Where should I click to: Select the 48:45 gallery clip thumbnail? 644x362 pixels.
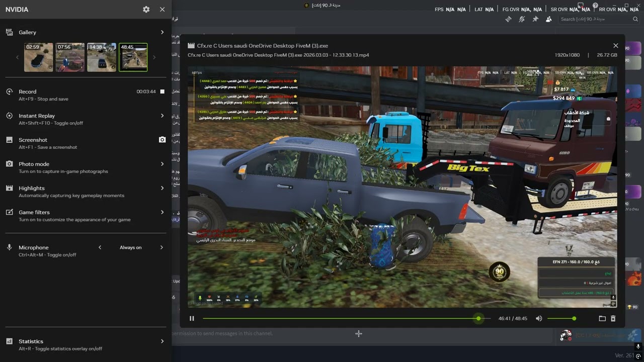pos(133,57)
